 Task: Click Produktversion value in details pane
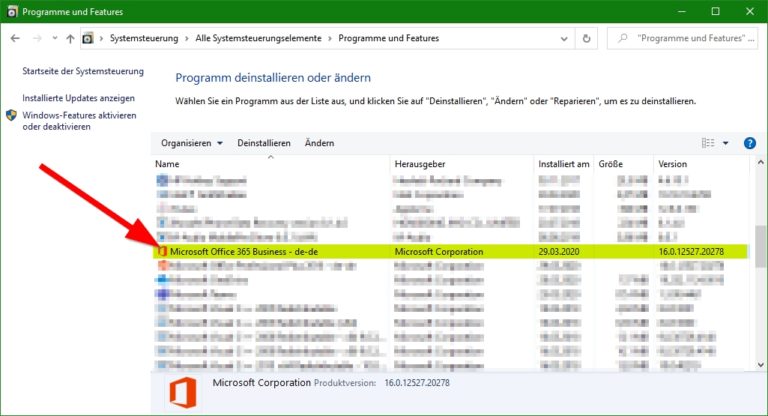coord(417,383)
